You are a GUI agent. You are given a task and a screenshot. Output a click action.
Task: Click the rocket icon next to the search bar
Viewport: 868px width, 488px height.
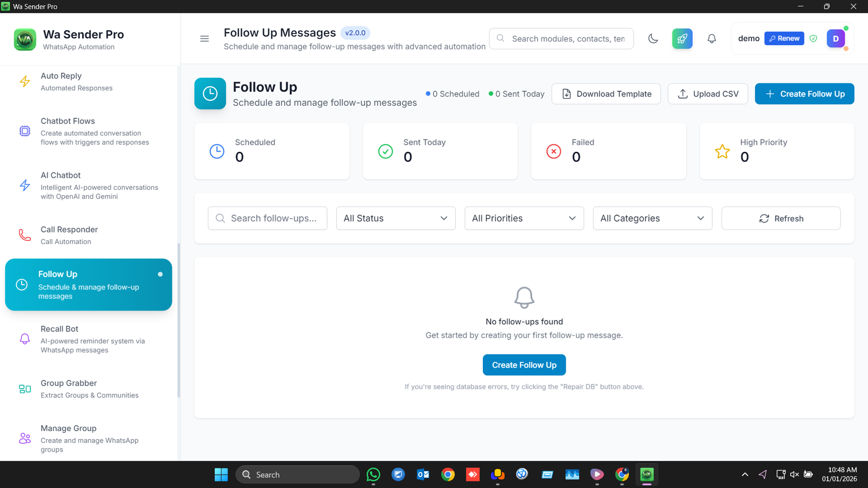click(682, 38)
